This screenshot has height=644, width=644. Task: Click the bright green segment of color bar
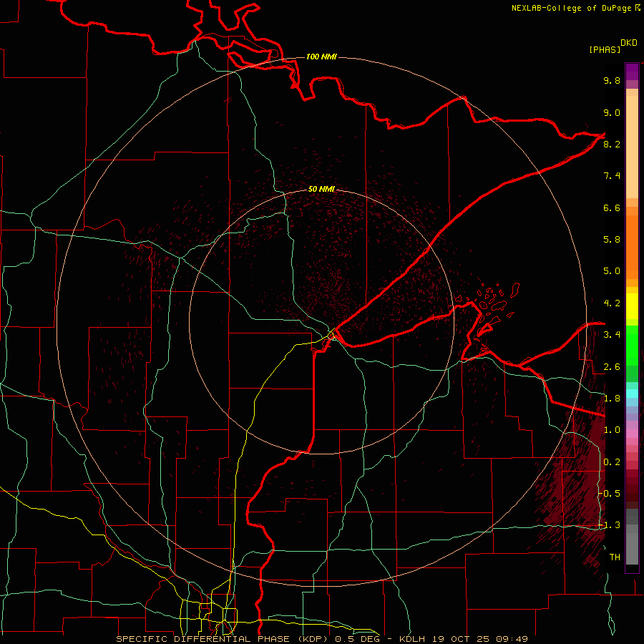(x=632, y=345)
